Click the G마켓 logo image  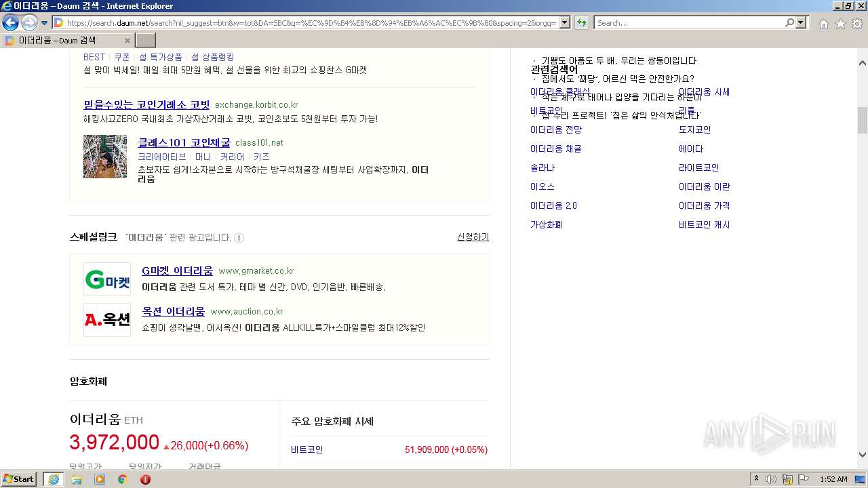(x=107, y=279)
